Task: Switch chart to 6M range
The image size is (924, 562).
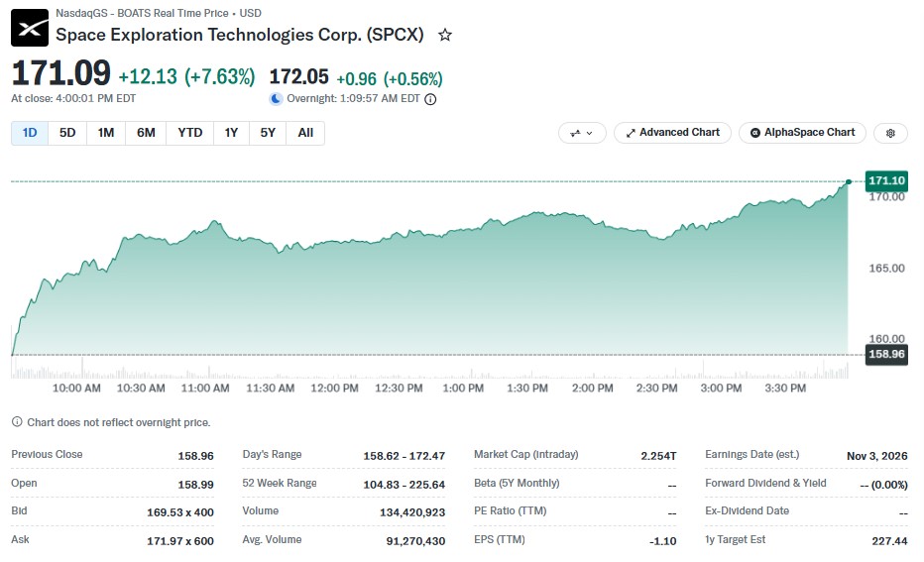Action: 146,133
